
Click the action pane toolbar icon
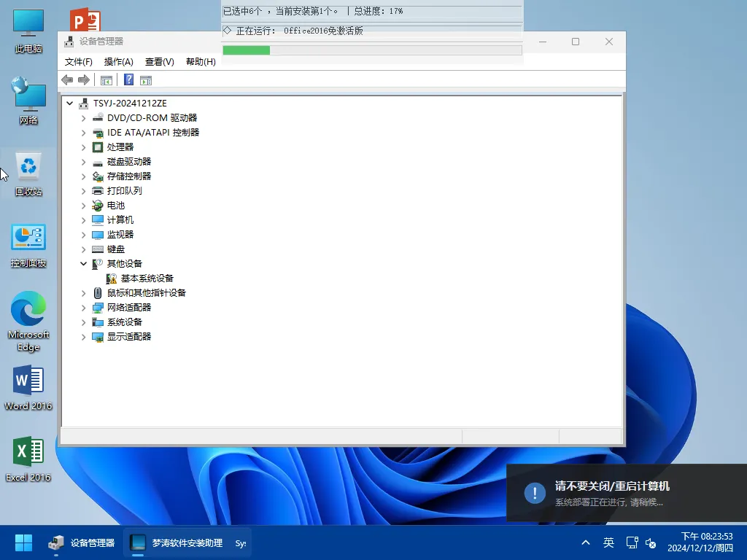point(146,79)
